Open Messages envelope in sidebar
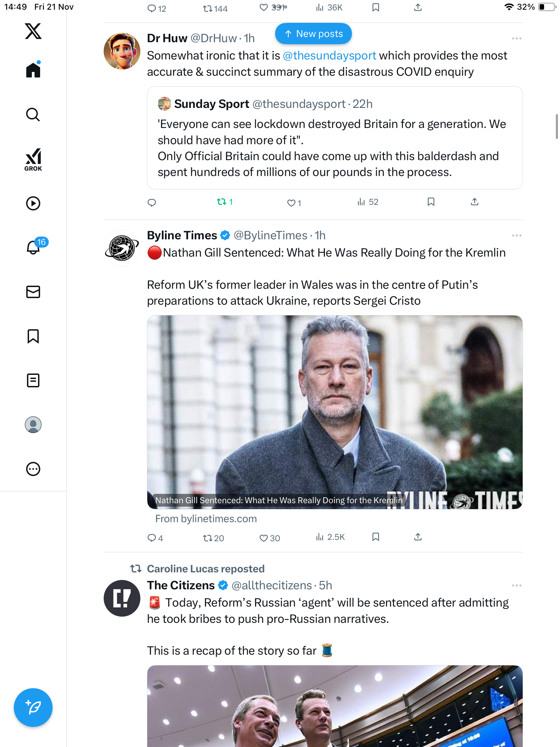 (33, 292)
